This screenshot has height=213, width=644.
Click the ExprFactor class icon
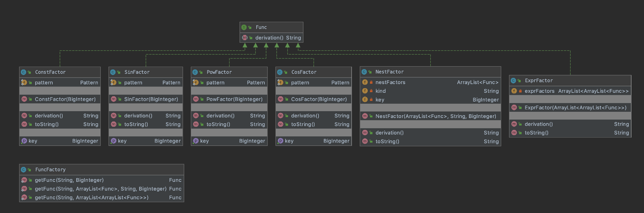pos(513,81)
